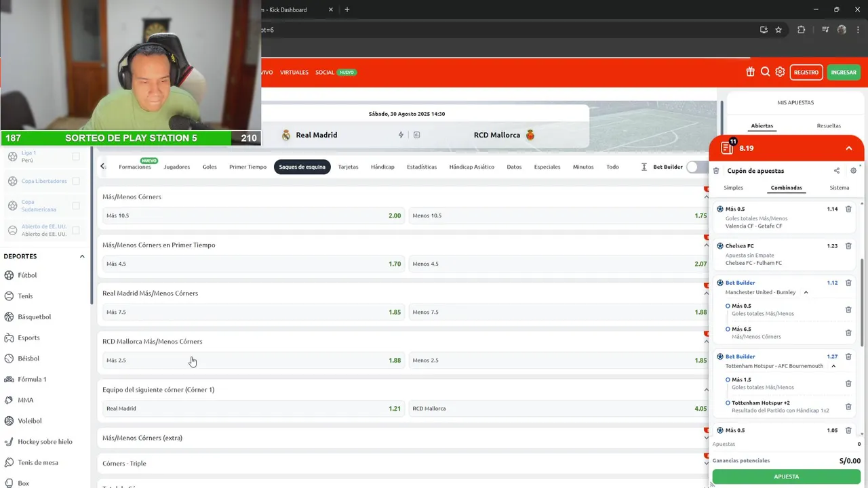Check the Abierto de EE. UU. checkbox
868x488 pixels.
(x=76, y=230)
